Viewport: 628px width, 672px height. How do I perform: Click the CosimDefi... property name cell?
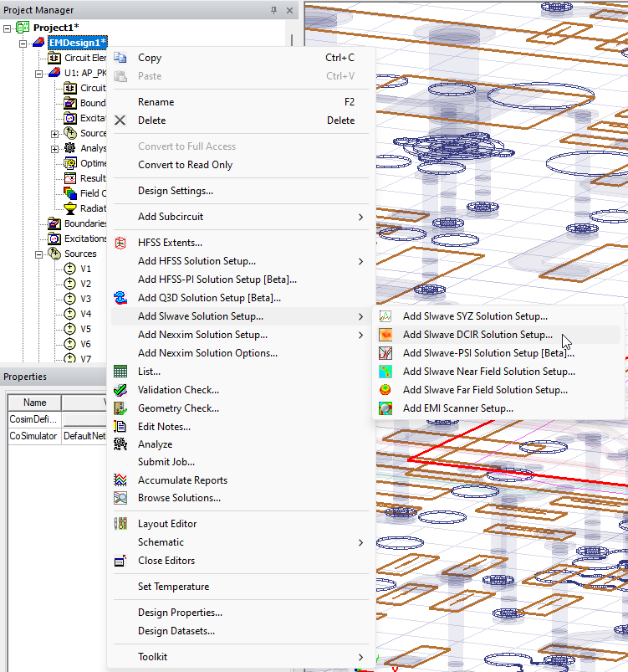point(34,419)
